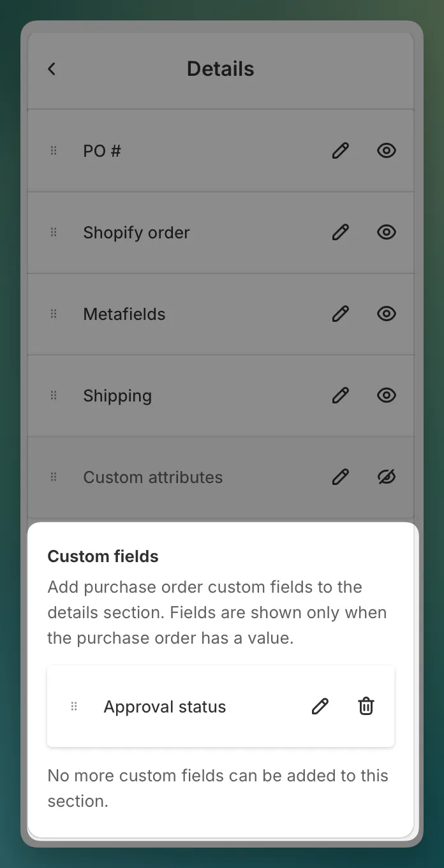This screenshot has height=868, width=444.
Task: Select the Metafields row label
Action: point(124,314)
